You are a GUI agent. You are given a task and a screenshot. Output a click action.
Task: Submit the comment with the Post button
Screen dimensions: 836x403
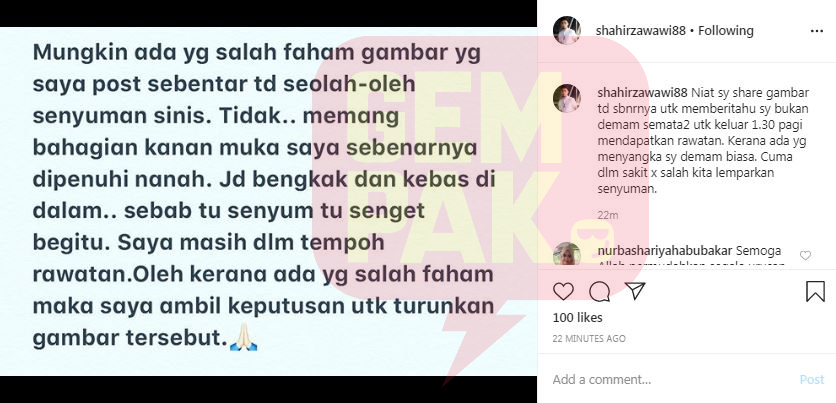click(x=811, y=380)
